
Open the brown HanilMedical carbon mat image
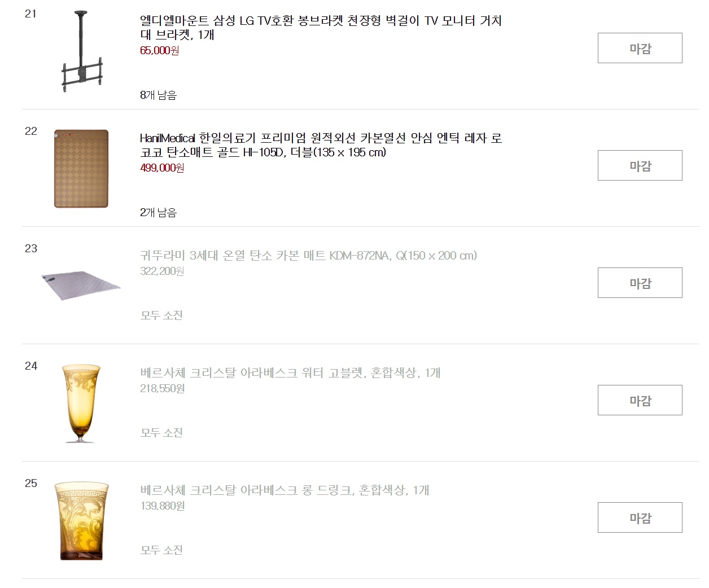pos(81,169)
